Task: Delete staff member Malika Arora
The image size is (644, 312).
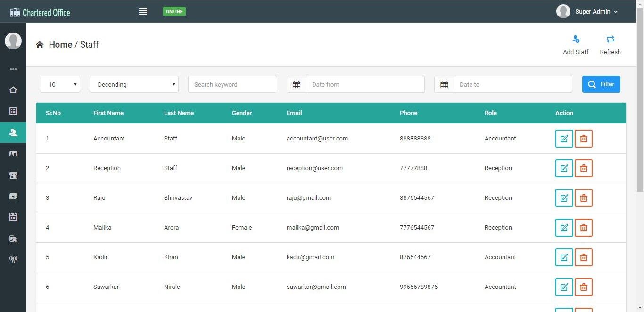Action: point(584,228)
